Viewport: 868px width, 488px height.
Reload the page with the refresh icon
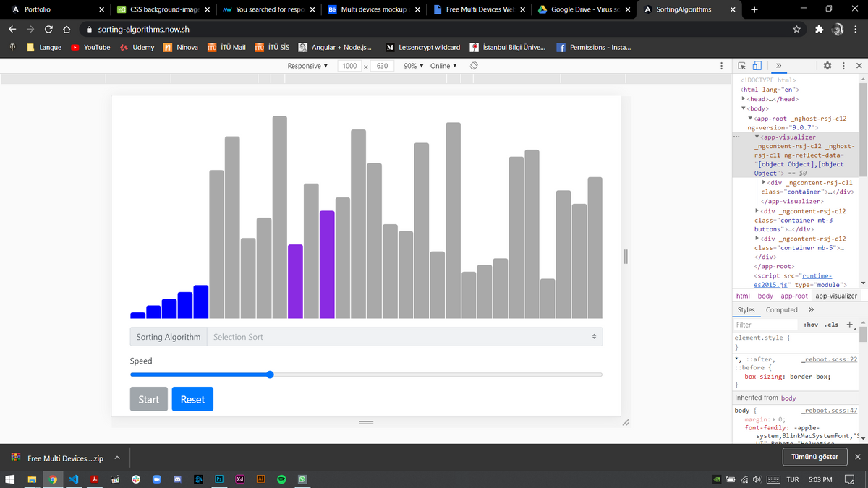click(x=48, y=30)
